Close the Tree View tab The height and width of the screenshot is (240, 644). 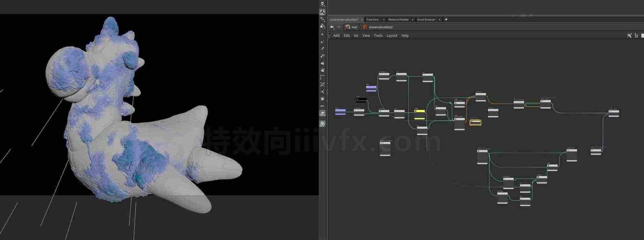click(383, 20)
